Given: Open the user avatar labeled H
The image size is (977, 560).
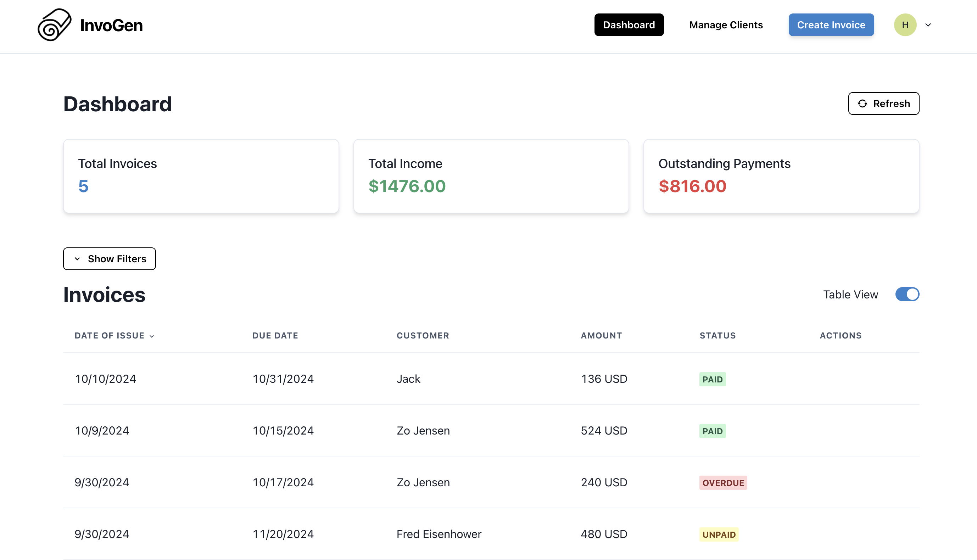Looking at the screenshot, I should [x=905, y=24].
